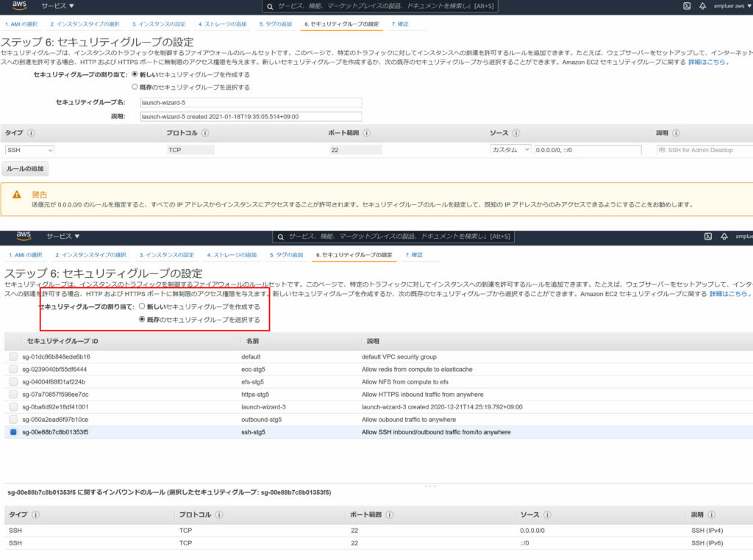Click the CloudShell icon beside the 'ampluer aws' account
The height and width of the screenshot is (560, 753).
pyautogui.click(x=687, y=6)
